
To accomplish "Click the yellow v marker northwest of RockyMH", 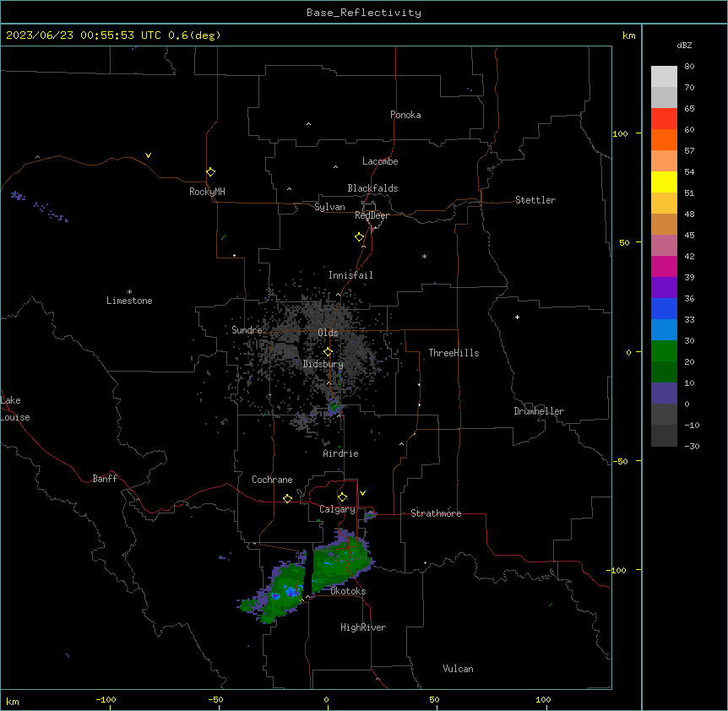I will tap(148, 155).
